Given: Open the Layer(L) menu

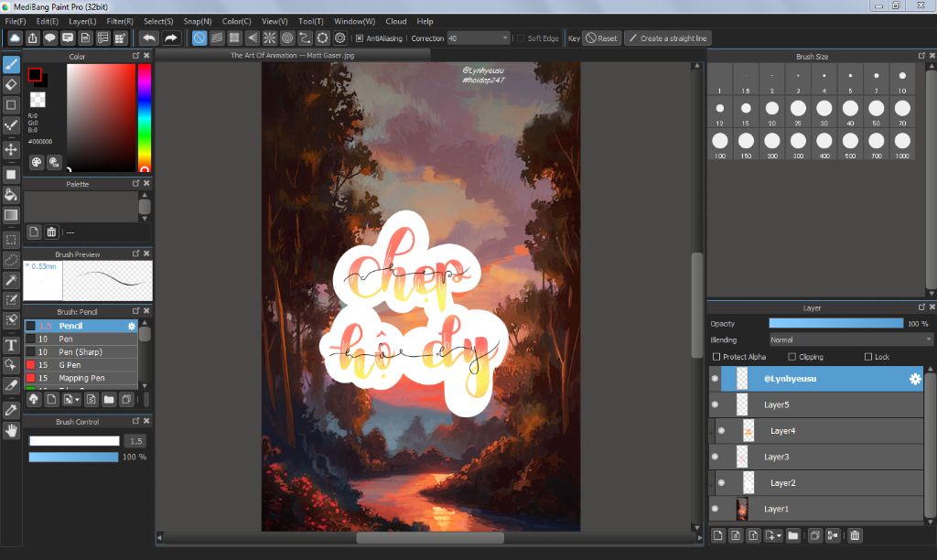Looking at the screenshot, I should click(82, 22).
